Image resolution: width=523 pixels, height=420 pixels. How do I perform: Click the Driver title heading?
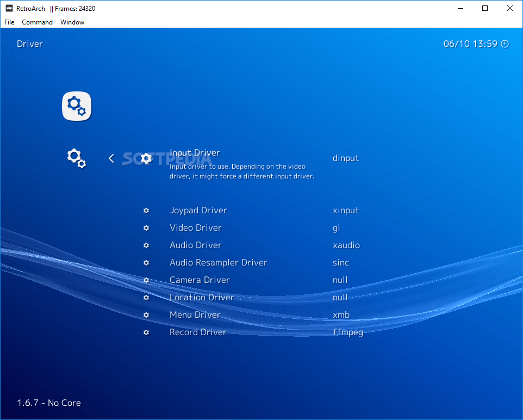tap(30, 44)
